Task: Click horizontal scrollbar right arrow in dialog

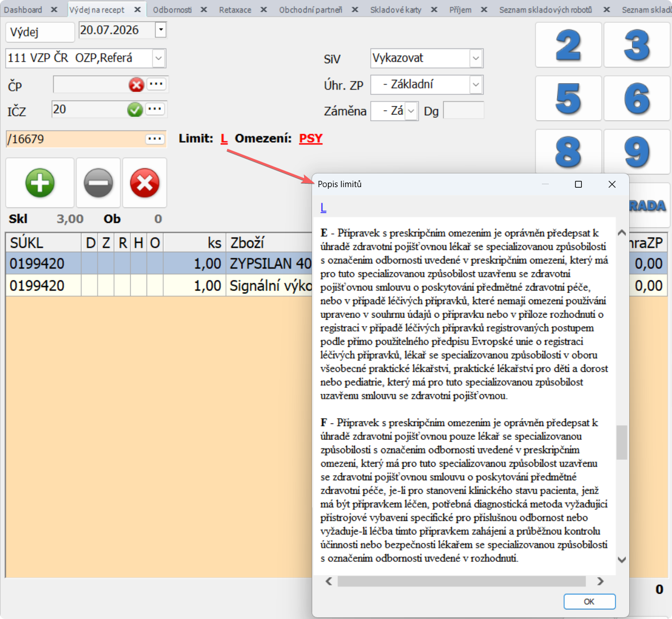Action: click(x=600, y=581)
